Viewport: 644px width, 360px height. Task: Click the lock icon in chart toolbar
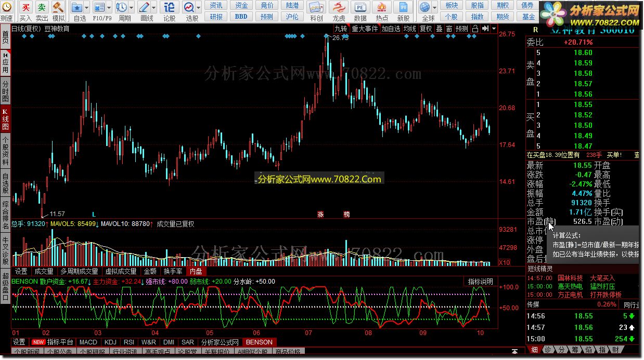[475, 29]
